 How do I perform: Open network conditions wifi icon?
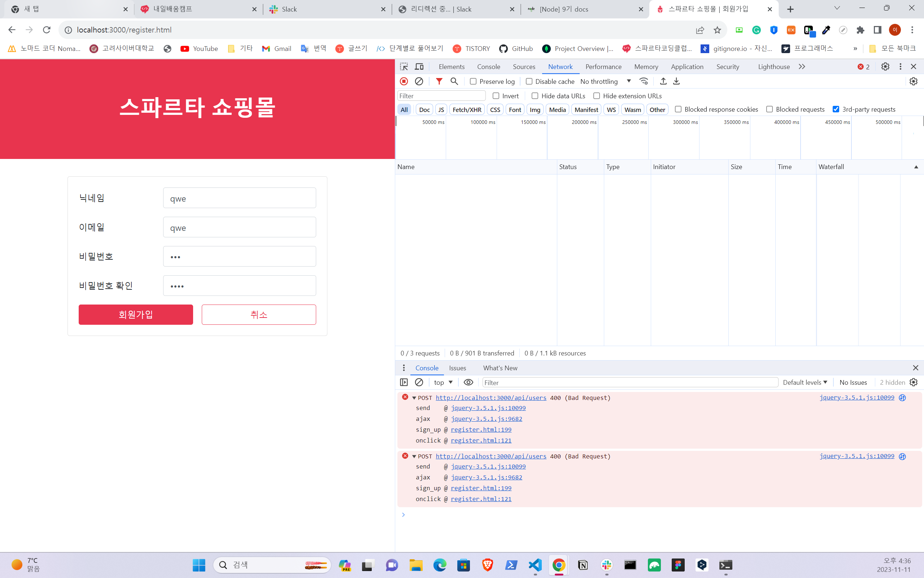(644, 81)
